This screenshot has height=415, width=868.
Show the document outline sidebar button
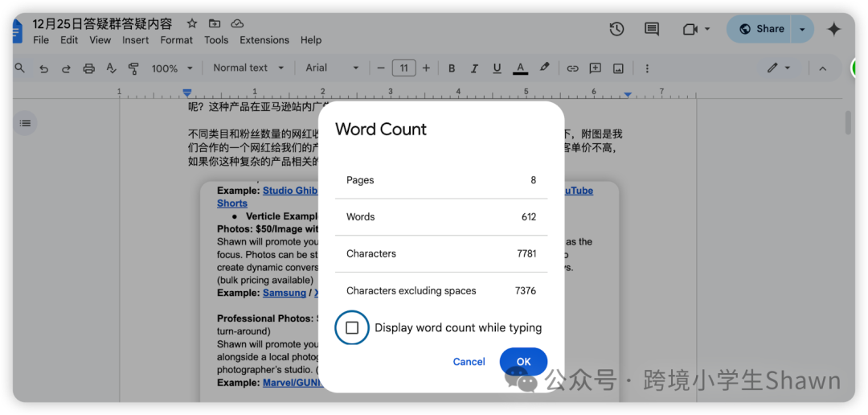pyautogui.click(x=26, y=123)
